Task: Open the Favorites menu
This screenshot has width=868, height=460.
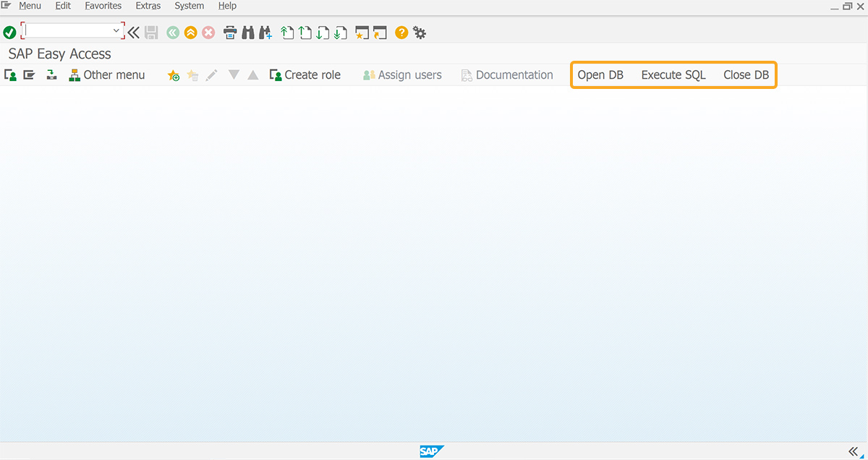Action: pos(103,6)
